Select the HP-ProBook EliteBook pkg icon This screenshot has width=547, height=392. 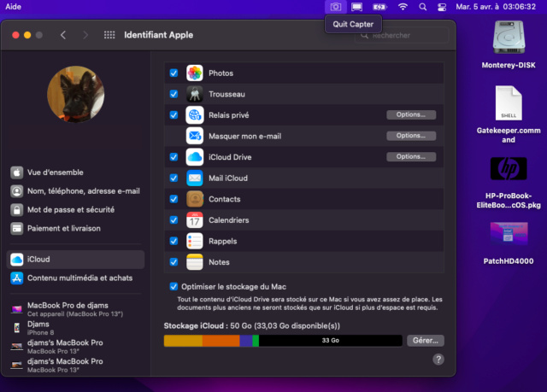coord(509,168)
